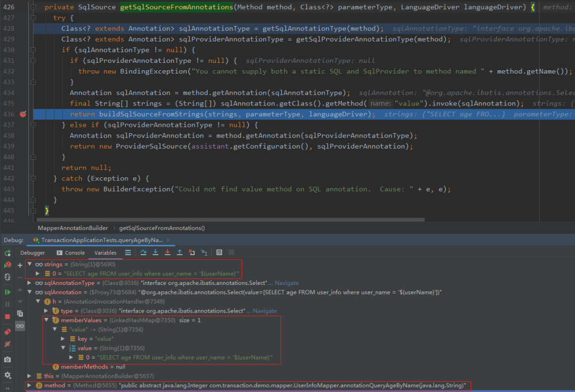Select the Variables tab
Viewport: 575px width, 392px height.
point(105,253)
